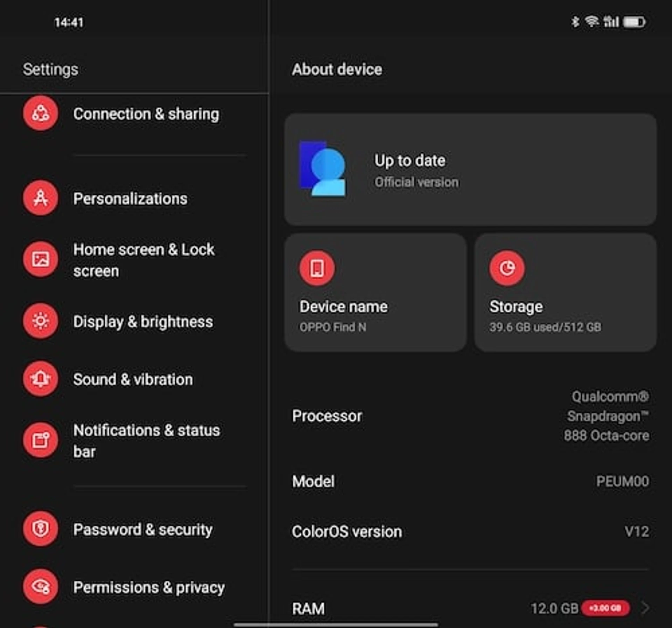Open Display & brightness settings
Screen dimensions: 672x628
[x=134, y=321]
